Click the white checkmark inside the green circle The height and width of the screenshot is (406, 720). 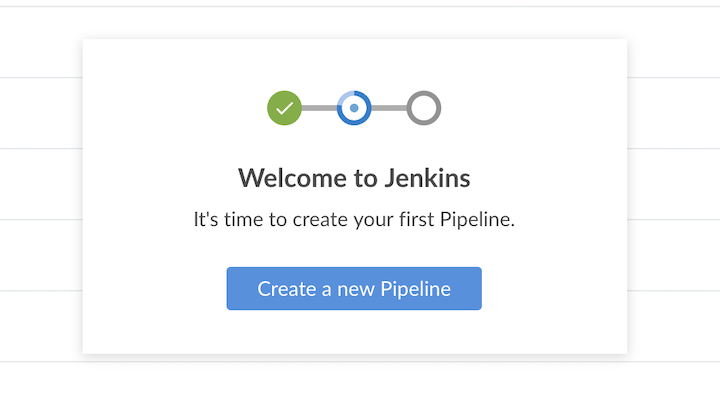(284, 107)
